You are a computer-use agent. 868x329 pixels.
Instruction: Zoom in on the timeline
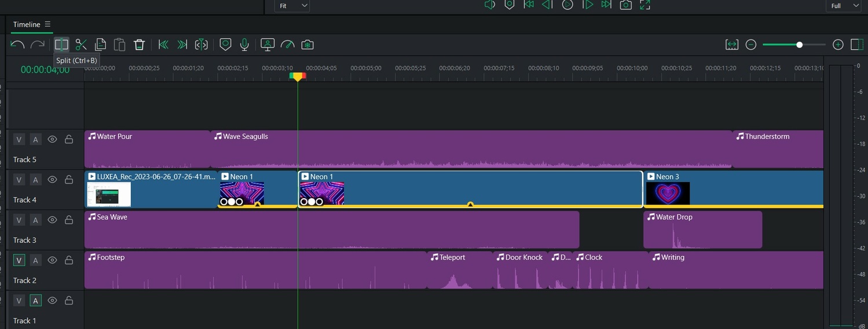click(838, 45)
